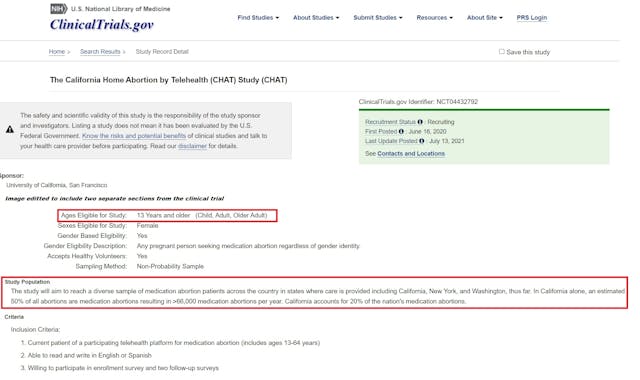The height and width of the screenshot is (380, 640).
Task: Click the NIH logo icon
Action: click(59, 9)
